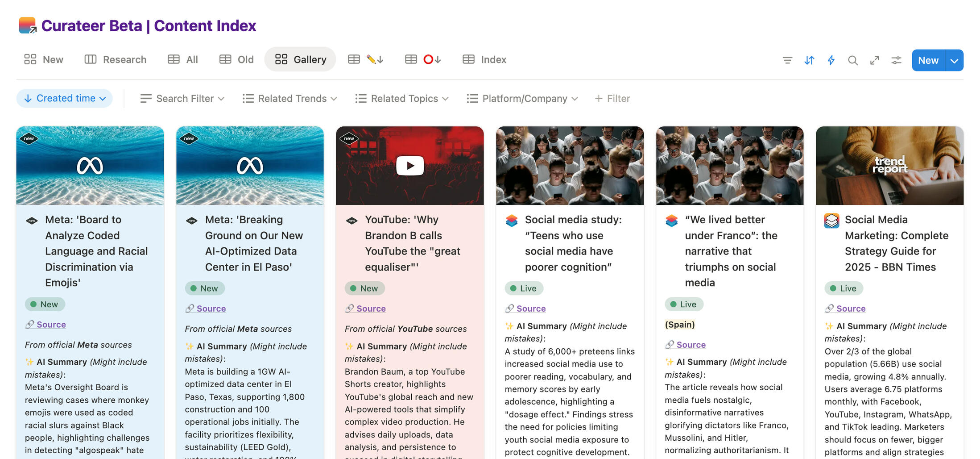Open database full-page expand icon

click(x=874, y=60)
